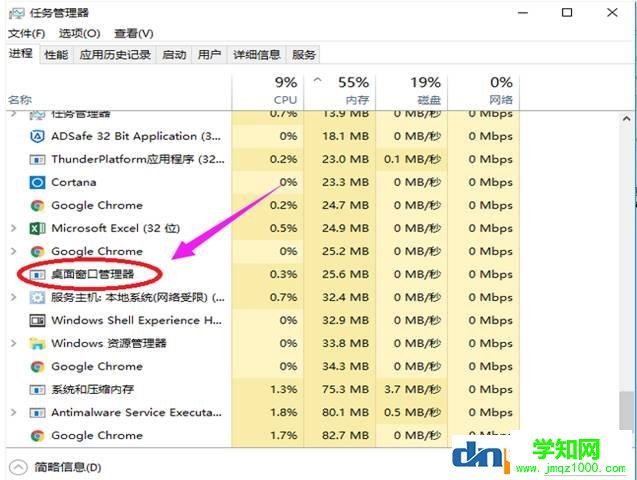Sort by the 磁盘 column header
This screenshot has height=480, width=637.
(412, 92)
